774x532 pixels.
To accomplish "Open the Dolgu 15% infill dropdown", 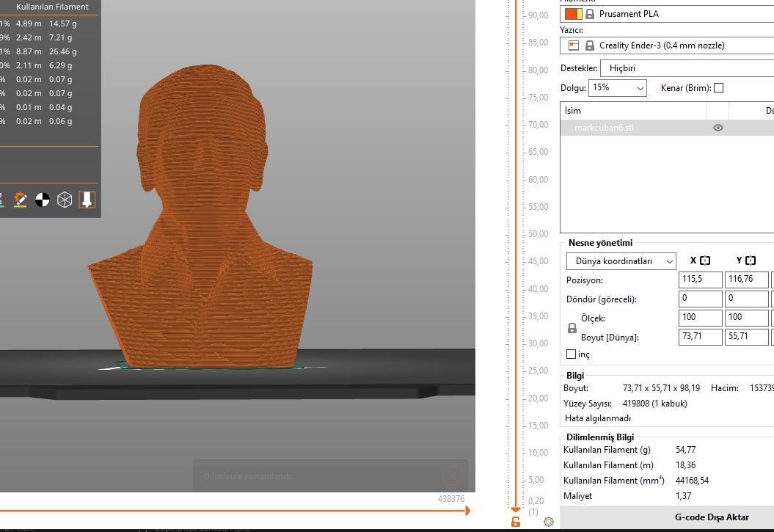I will (x=618, y=88).
